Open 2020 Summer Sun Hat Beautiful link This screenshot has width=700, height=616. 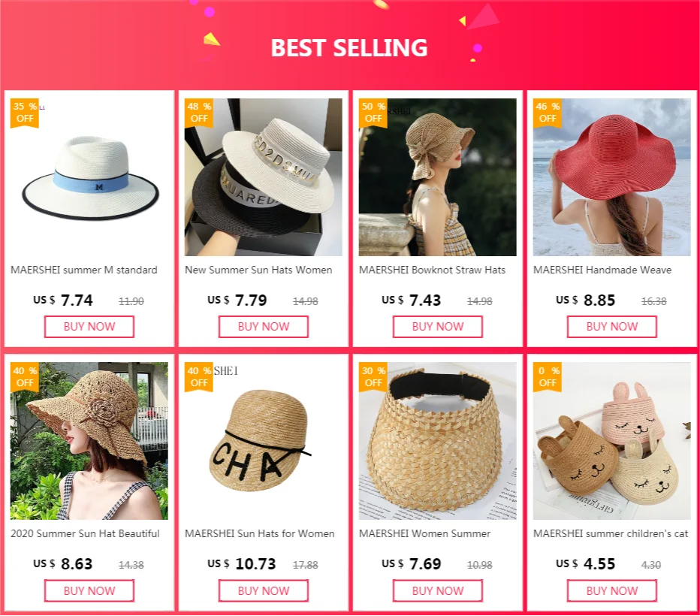[85, 534]
